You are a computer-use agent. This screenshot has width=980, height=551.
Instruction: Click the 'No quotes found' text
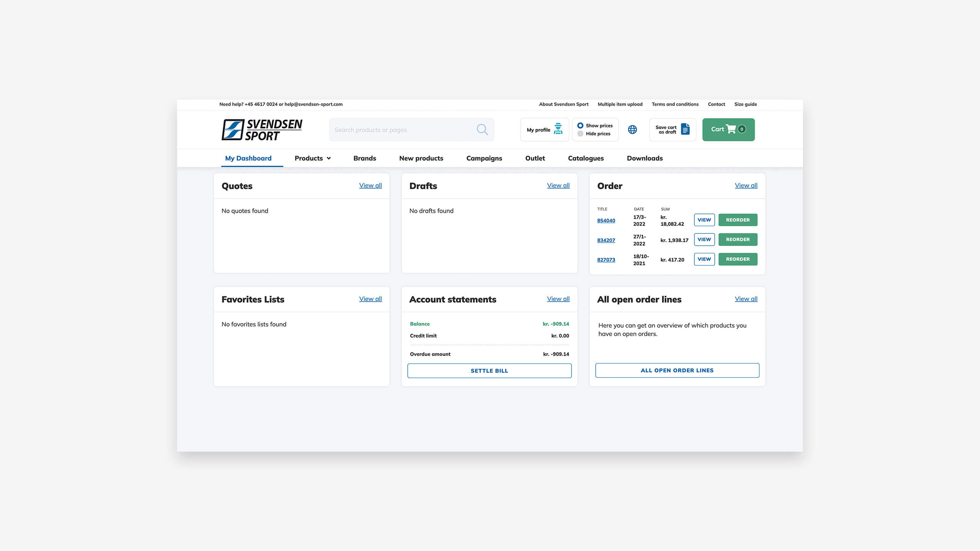(245, 211)
